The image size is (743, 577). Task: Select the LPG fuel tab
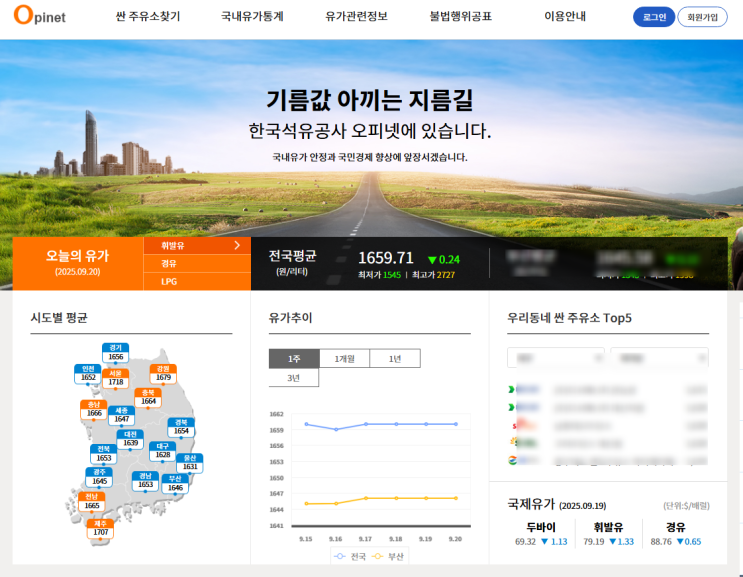[197, 281]
